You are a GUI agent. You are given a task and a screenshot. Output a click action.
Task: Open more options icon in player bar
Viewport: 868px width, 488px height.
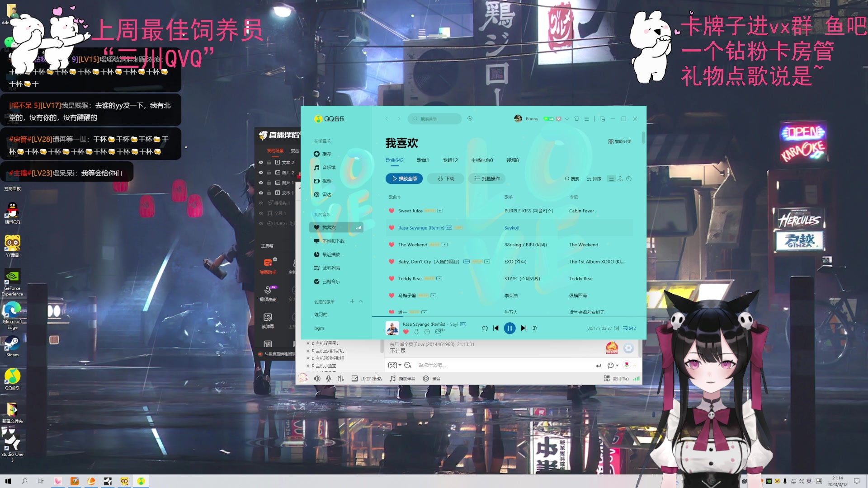coord(427,332)
